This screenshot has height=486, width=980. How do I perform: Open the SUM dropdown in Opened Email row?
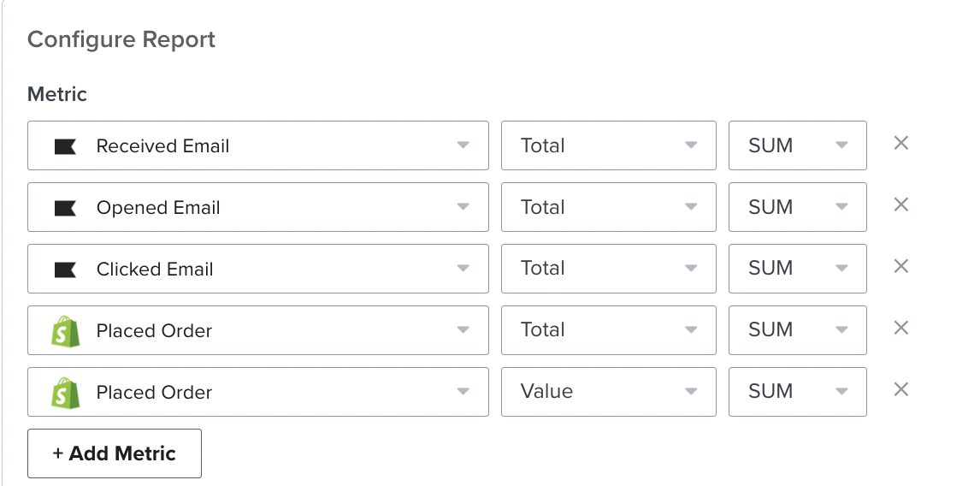coord(797,207)
